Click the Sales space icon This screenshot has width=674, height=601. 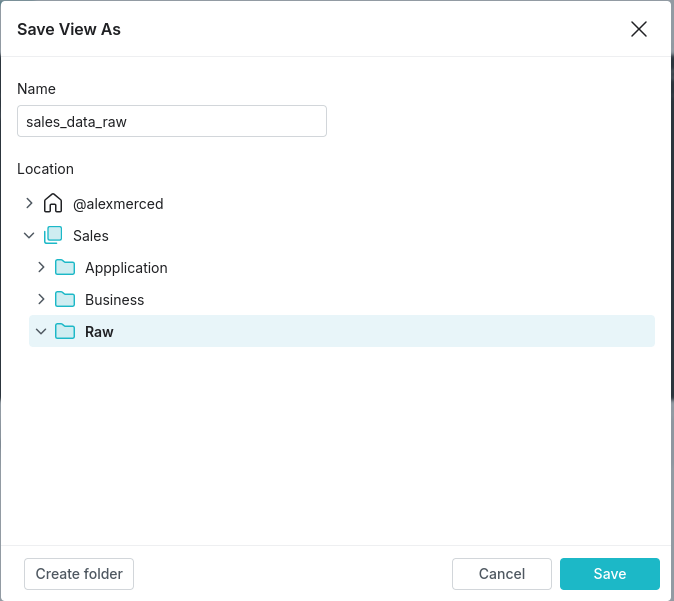53,235
